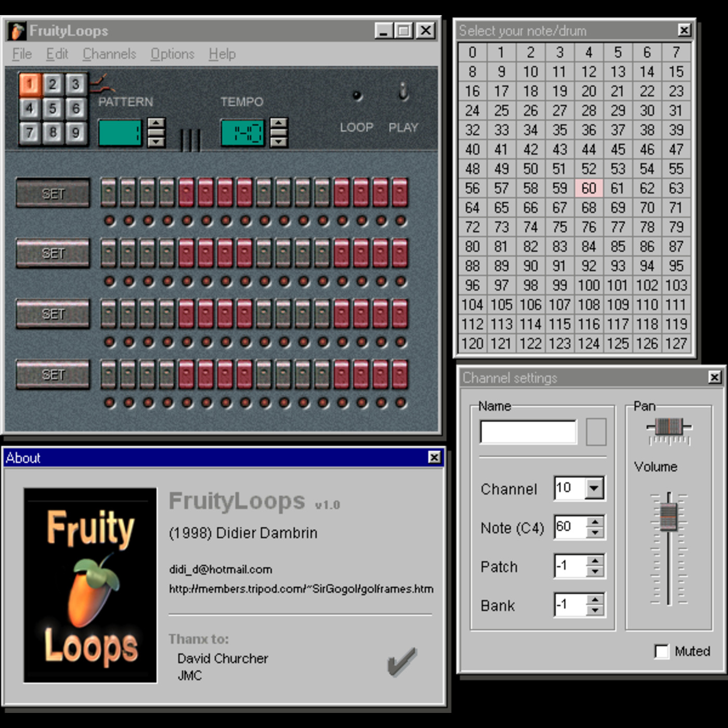
Task: Increase the Note (C4) value with up arrow
Action: click(595, 522)
